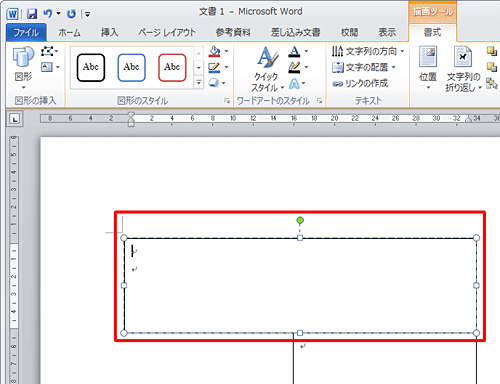Switch to the ホーム tab
Screen dimensions: 500x384
pyautogui.click(x=69, y=32)
